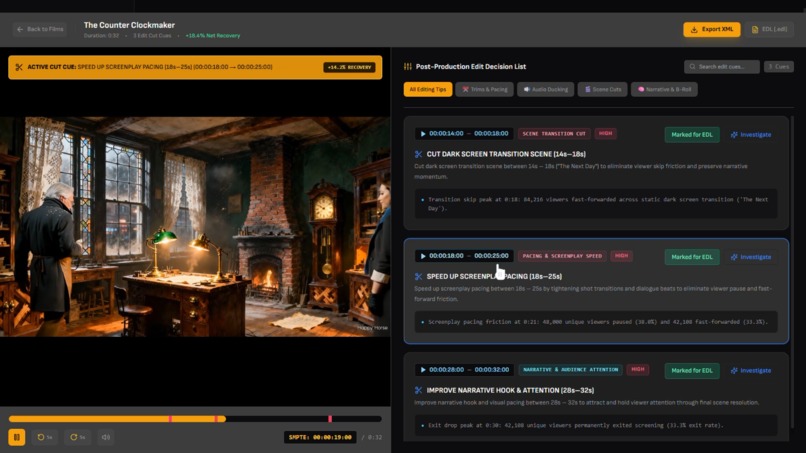The image size is (806, 453).
Task: Select the All Editing Tips tab
Action: pyautogui.click(x=428, y=89)
